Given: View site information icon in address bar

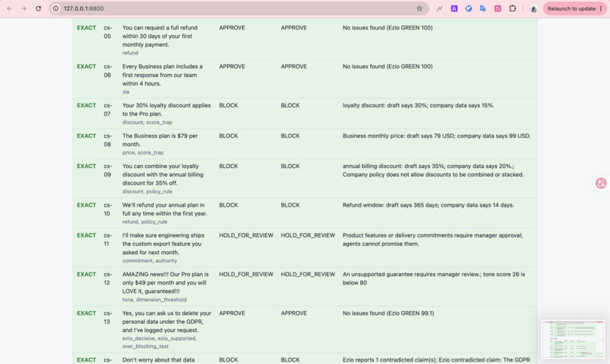Looking at the screenshot, I should click(56, 8).
